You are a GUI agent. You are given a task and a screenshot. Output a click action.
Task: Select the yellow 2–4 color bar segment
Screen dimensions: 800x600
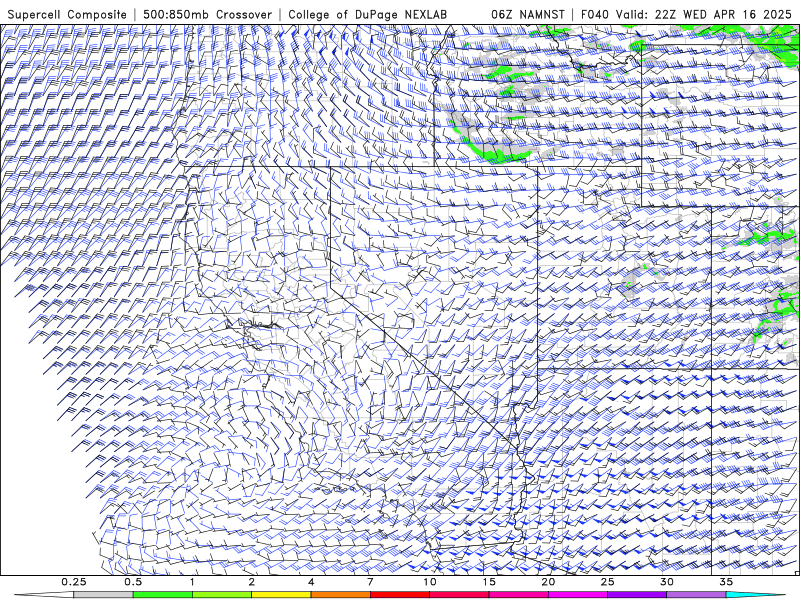coord(281,595)
